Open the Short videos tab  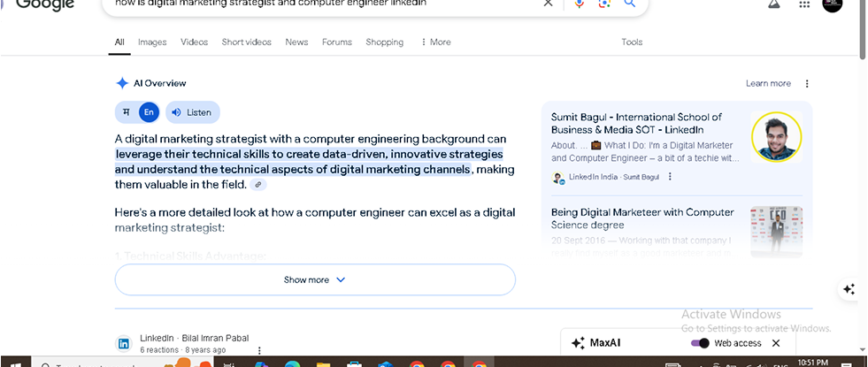tap(246, 42)
